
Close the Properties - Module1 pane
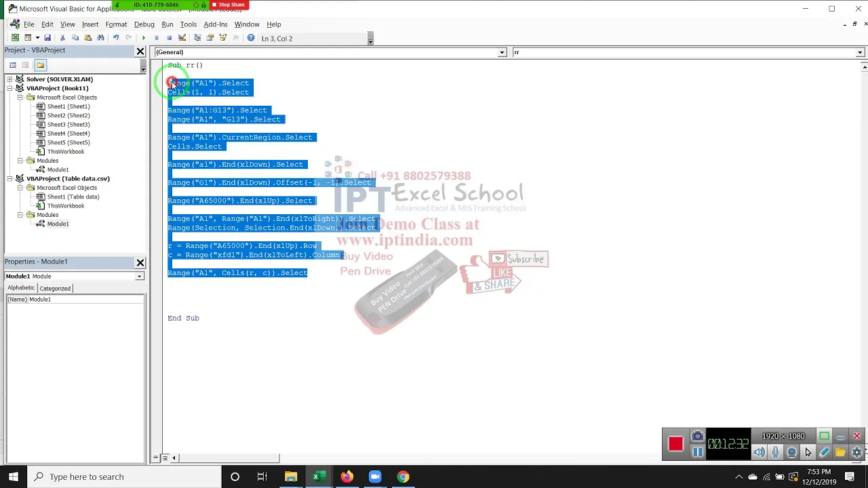tap(140, 262)
